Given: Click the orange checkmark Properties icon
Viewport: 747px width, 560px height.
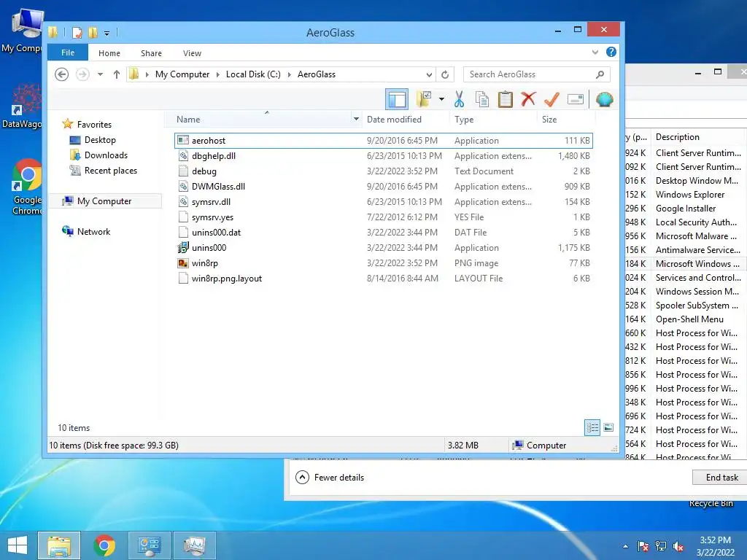Looking at the screenshot, I should [x=551, y=99].
